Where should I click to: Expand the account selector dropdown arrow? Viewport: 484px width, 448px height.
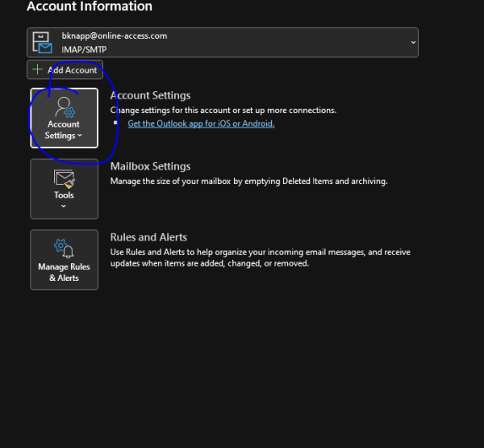coord(413,42)
